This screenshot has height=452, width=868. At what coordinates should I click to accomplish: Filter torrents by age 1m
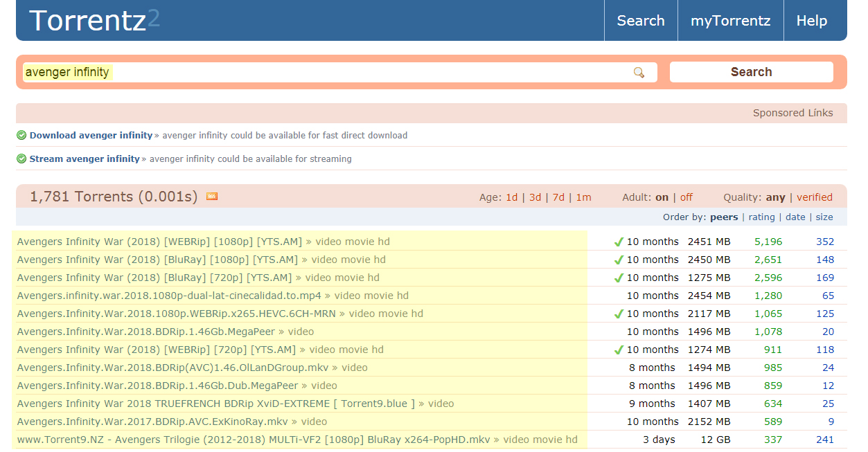583,197
